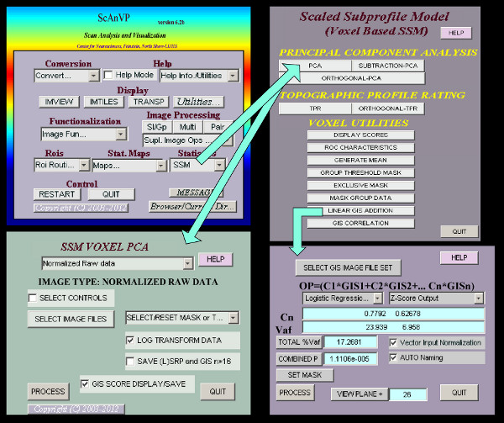This screenshot has width=504, height=423.
Task: Click the IMTILES display button
Action: tap(104, 102)
